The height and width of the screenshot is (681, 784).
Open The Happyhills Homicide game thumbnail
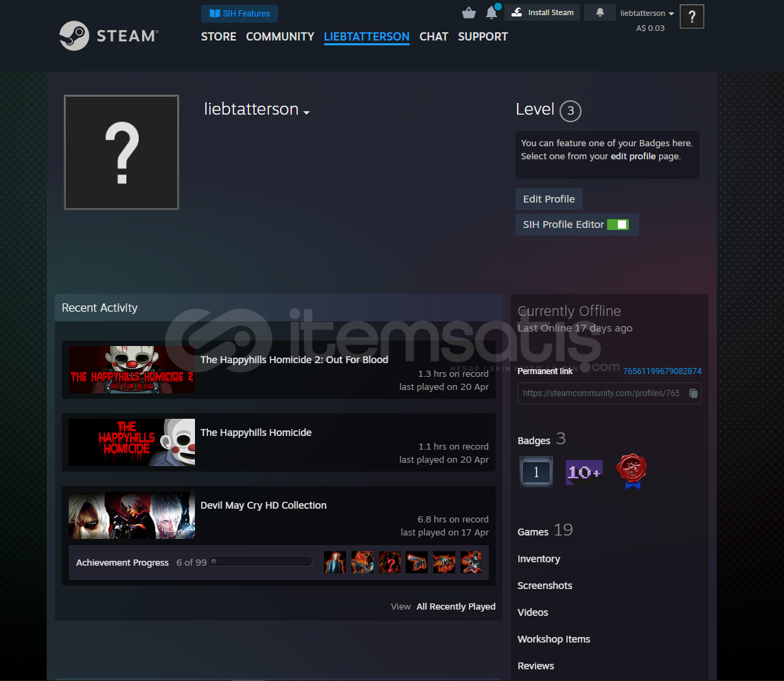(132, 443)
